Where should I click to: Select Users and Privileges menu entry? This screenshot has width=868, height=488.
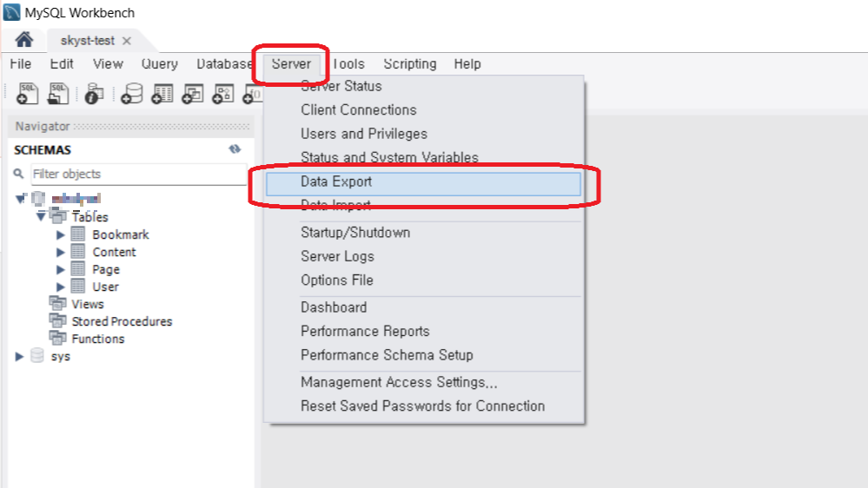click(x=423, y=134)
